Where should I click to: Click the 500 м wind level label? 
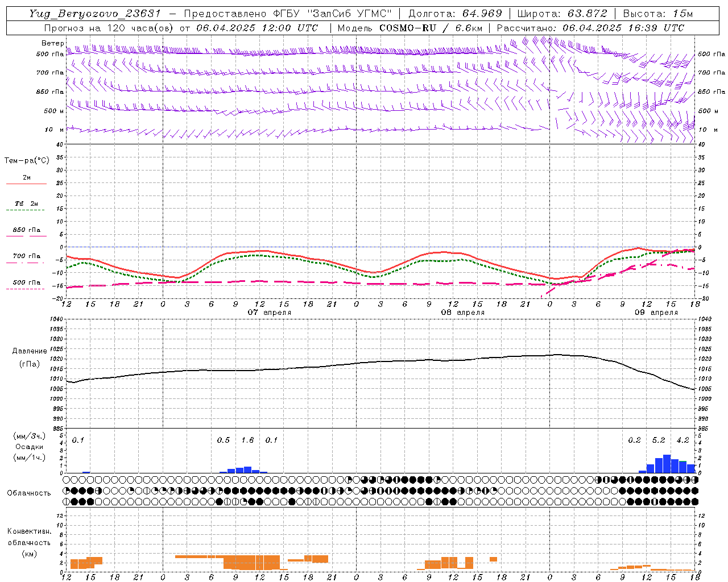click(x=54, y=111)
